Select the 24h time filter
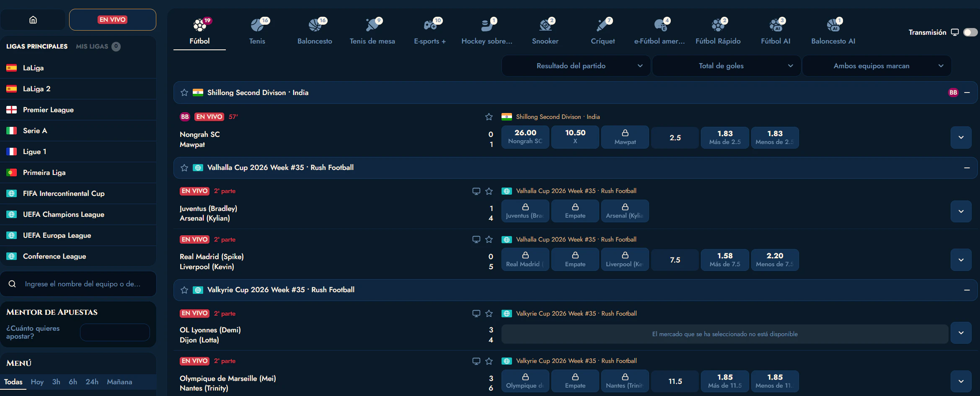 click(92, 382)
